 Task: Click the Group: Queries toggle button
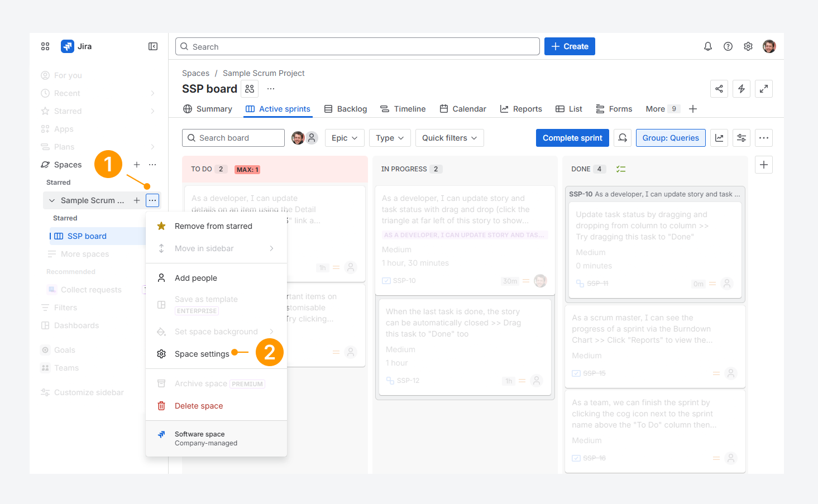[671, 138]
